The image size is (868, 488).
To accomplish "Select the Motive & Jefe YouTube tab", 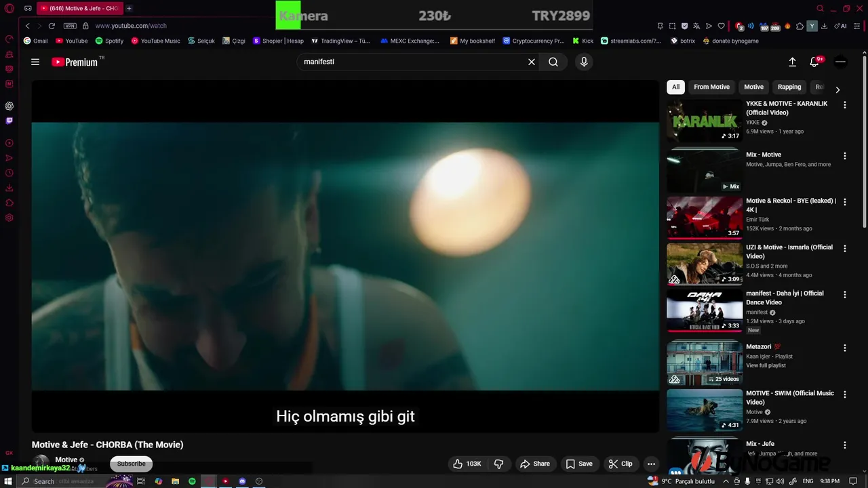I will [79, 8].
